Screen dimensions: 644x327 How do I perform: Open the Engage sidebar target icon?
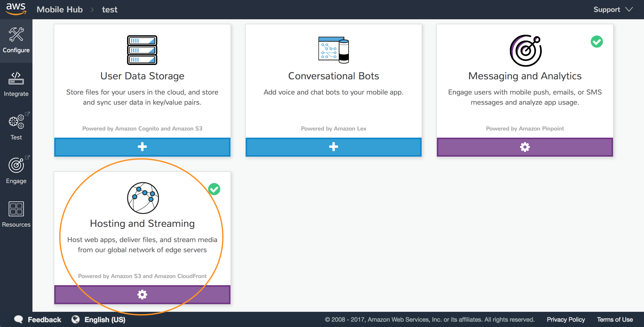[16, 165]
